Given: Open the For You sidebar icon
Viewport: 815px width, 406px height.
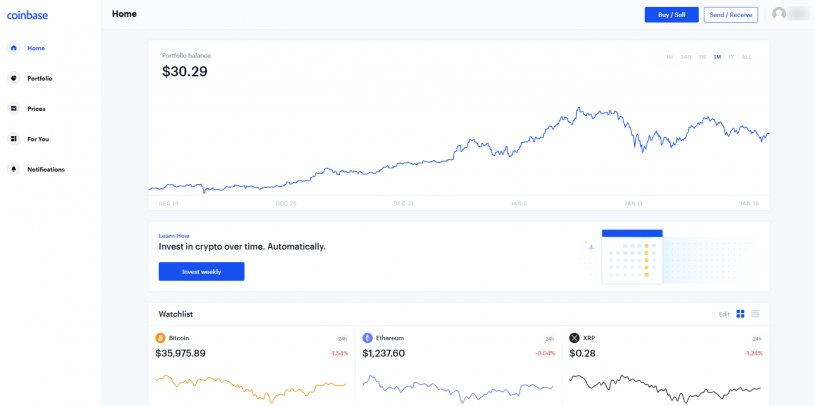Looking at the screenshot, I should pos(14,139).
